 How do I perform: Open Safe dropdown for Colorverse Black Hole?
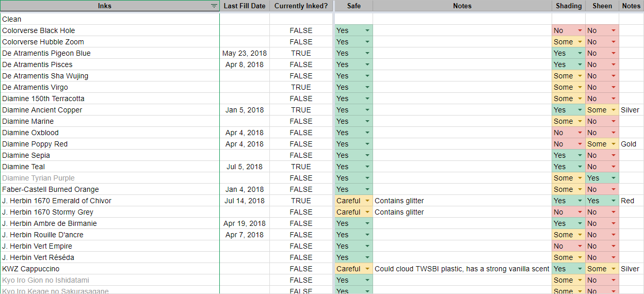point(367,30)
